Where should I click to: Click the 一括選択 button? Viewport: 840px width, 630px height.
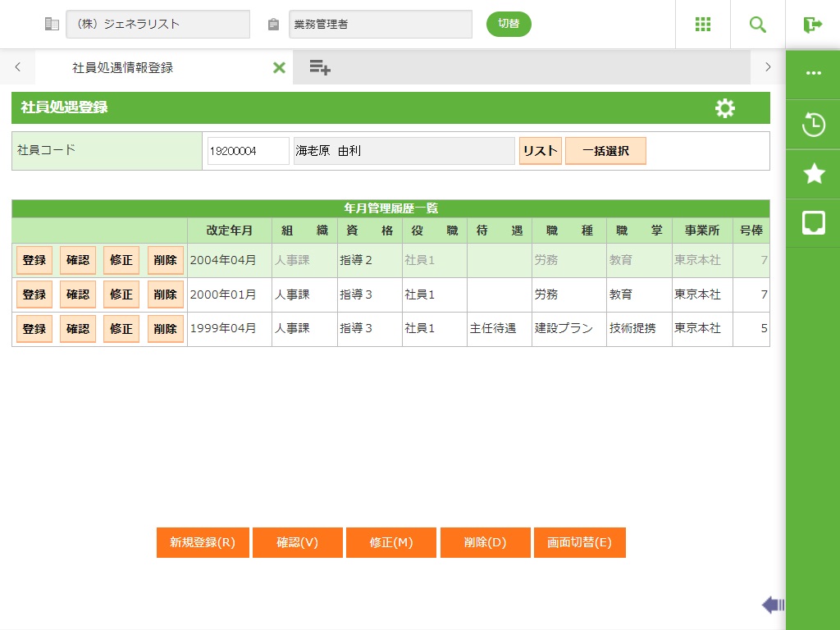click(605, 151)
